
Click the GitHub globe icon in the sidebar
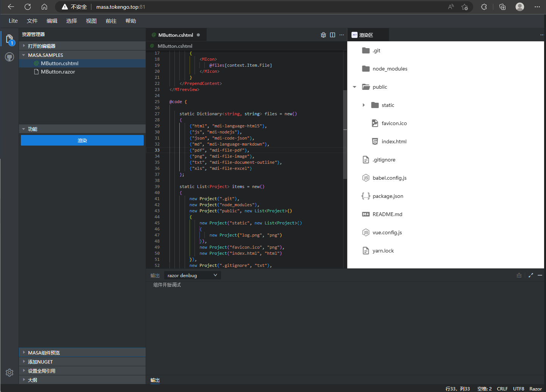[x=9, y=57]
